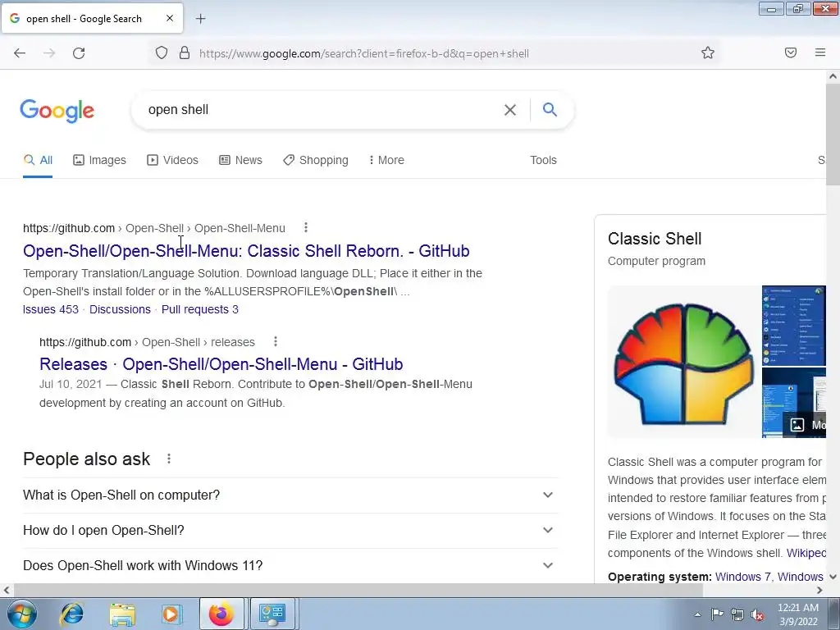Open the Control Panel taskbar item
The image size is (840, 630).
272,614
